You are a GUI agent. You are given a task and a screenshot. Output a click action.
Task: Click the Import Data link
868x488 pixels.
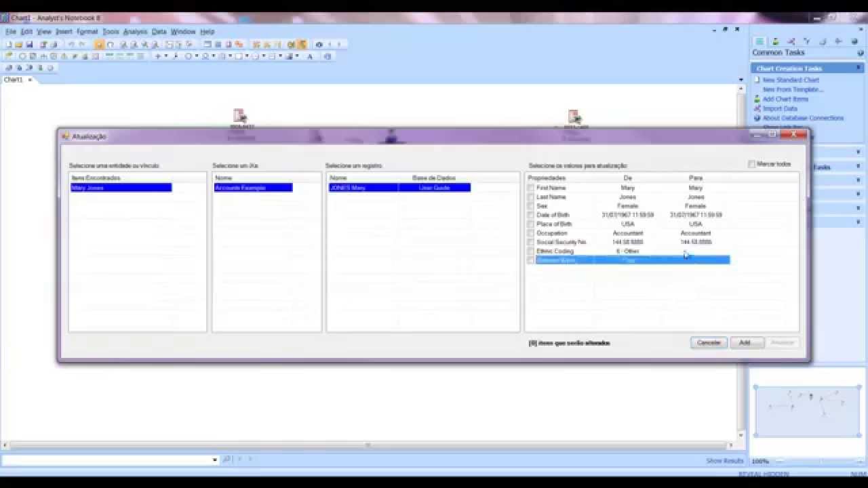(780, 108)
